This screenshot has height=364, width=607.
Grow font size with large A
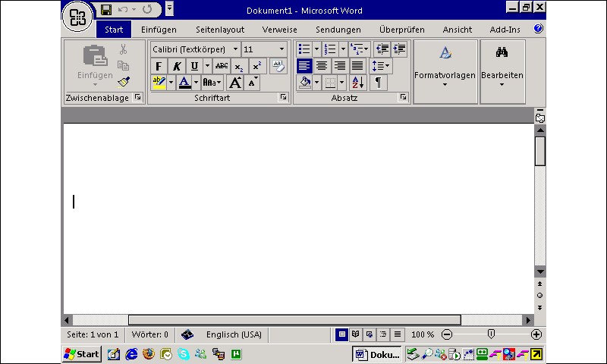pyautogui.click(x=235, y=83)
